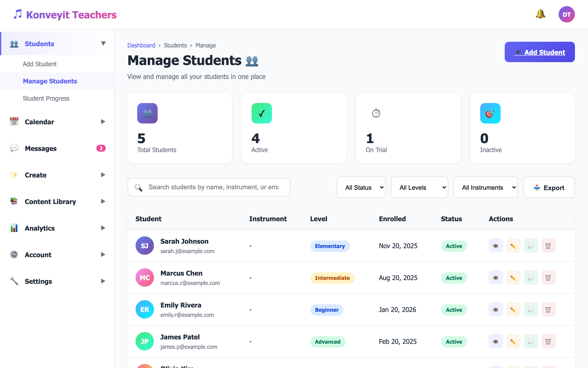The image size is (588, 368).
Task: Click the Export button
Action: (549, 187)
